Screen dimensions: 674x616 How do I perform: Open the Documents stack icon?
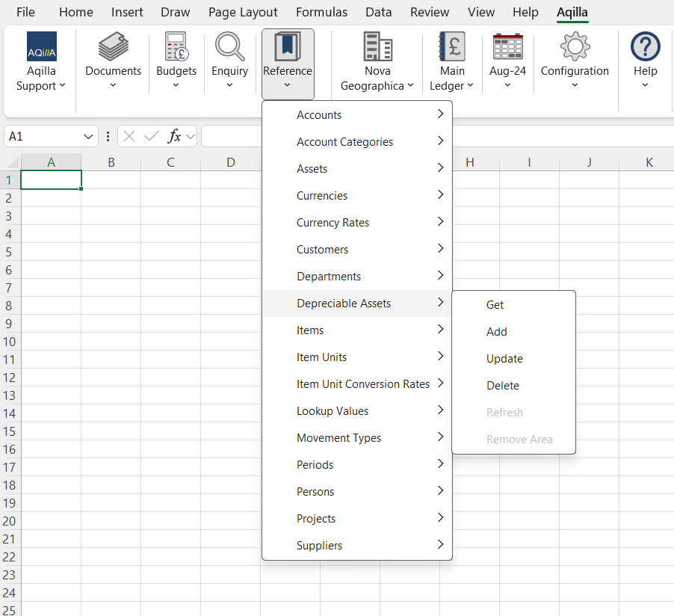click(113, 47)
